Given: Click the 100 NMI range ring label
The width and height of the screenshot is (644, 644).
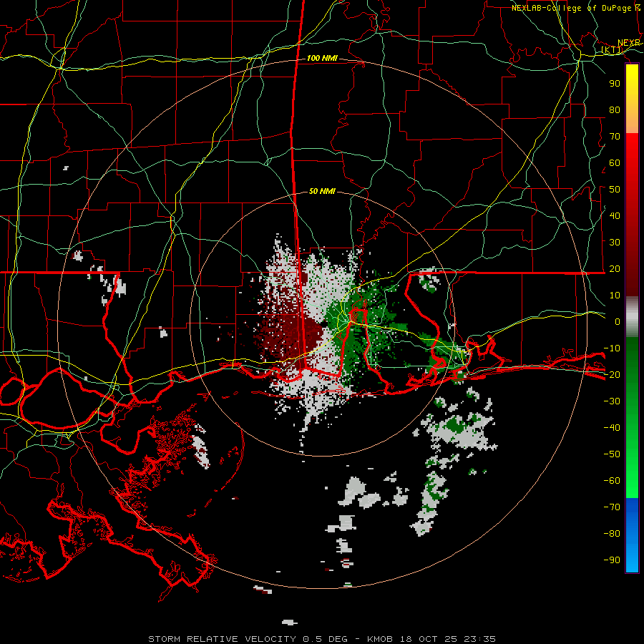Looking at the screenshot, I should (x=322, y=59).
